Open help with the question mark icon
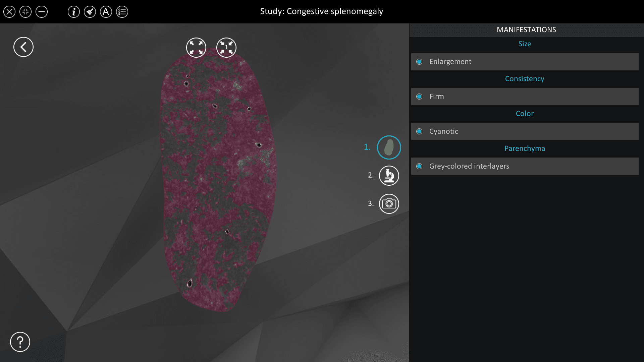644x362 pixels. click(x=20, y=342)
